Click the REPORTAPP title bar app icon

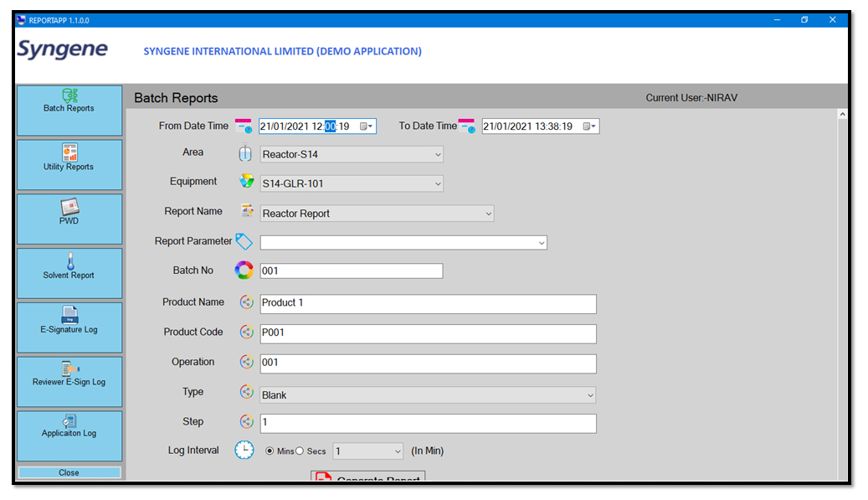tap(22, 20)
